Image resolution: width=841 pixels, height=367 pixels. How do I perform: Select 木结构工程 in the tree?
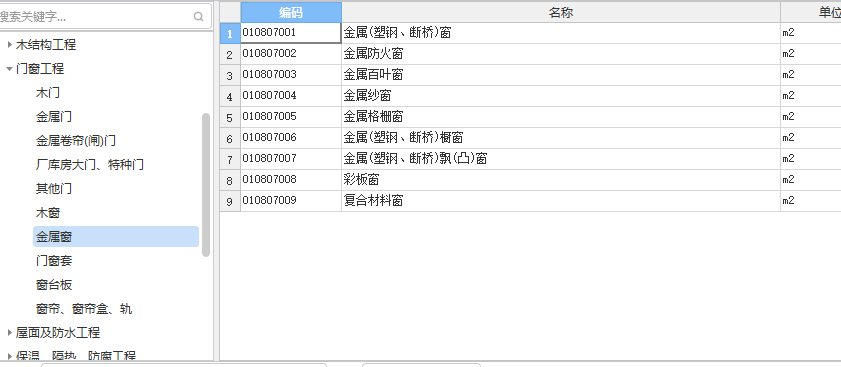[x=46, y=45]
